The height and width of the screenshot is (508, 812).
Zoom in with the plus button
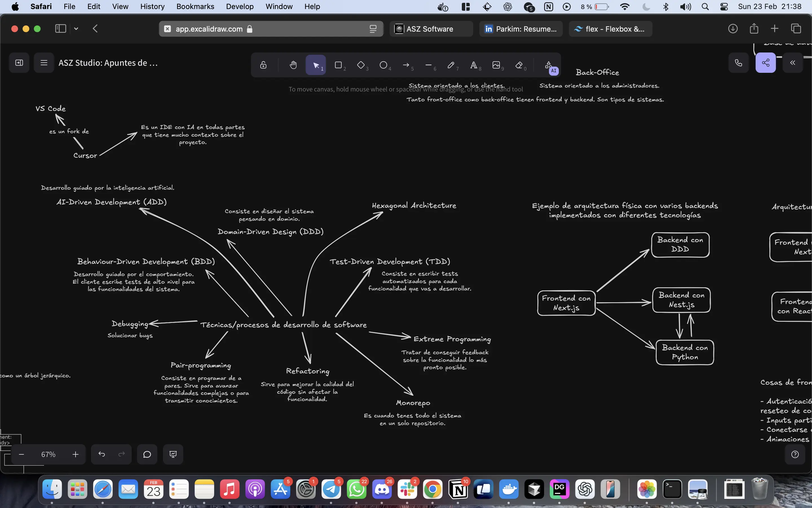click(x=76, y=454)
